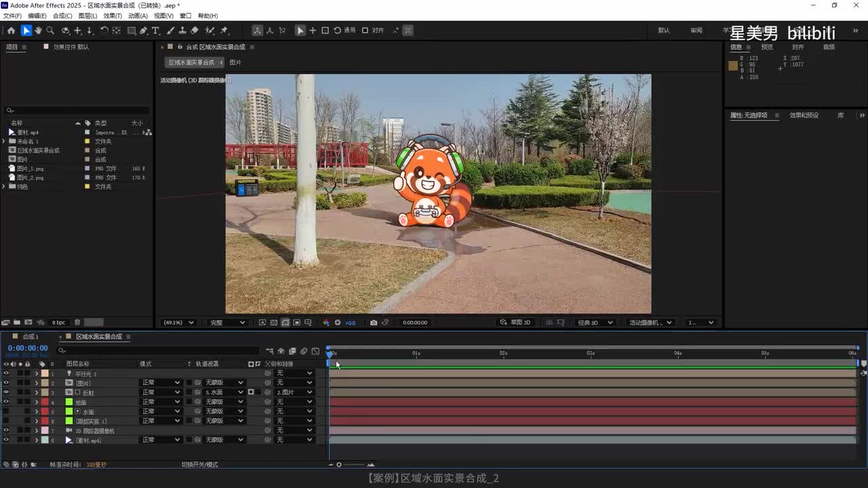Expand the [素材.mp4] layer properties

pos(37,440)
